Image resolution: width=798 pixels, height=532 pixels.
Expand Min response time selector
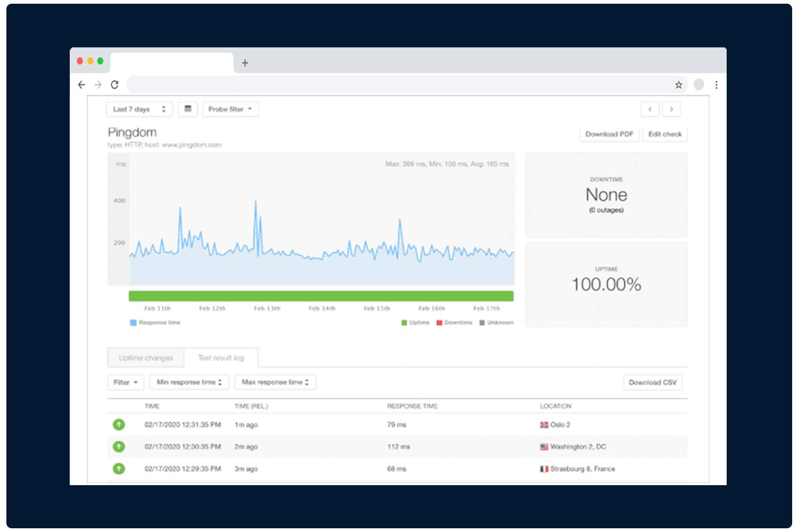(189, 382)
